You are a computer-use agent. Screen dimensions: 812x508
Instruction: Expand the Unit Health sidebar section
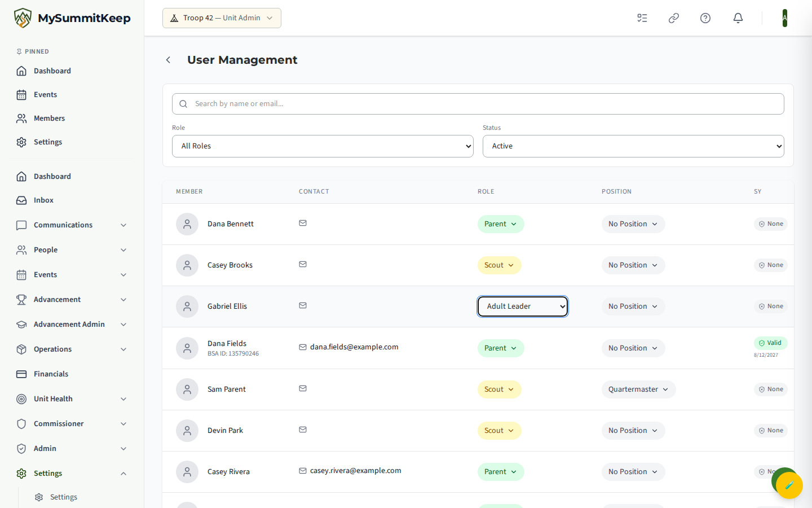tap(72, 398)
